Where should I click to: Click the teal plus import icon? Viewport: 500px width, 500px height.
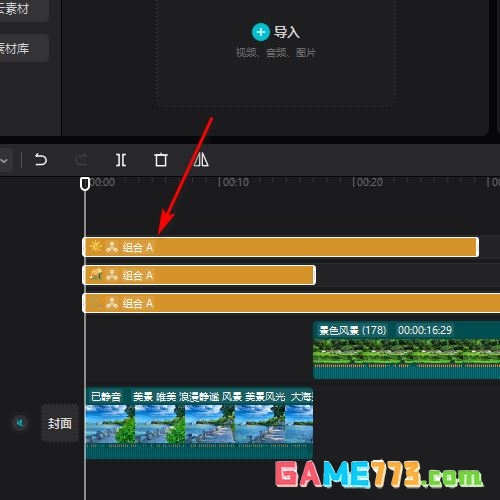261,32
